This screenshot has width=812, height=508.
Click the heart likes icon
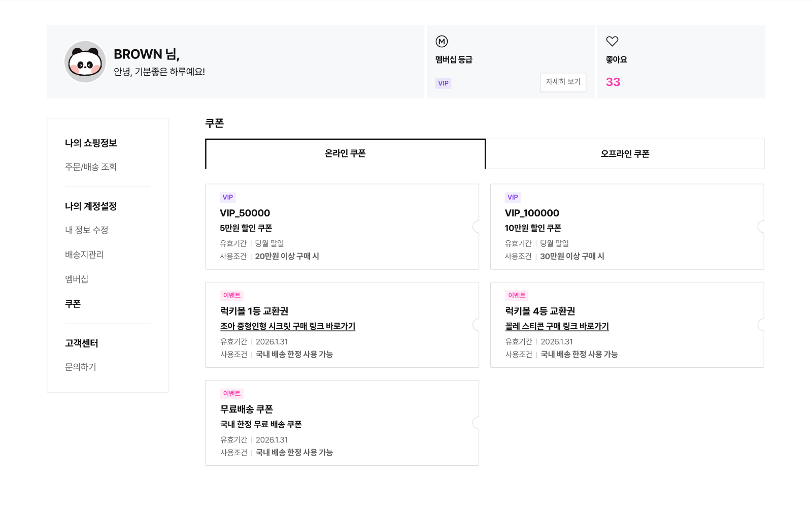[612, 41]
